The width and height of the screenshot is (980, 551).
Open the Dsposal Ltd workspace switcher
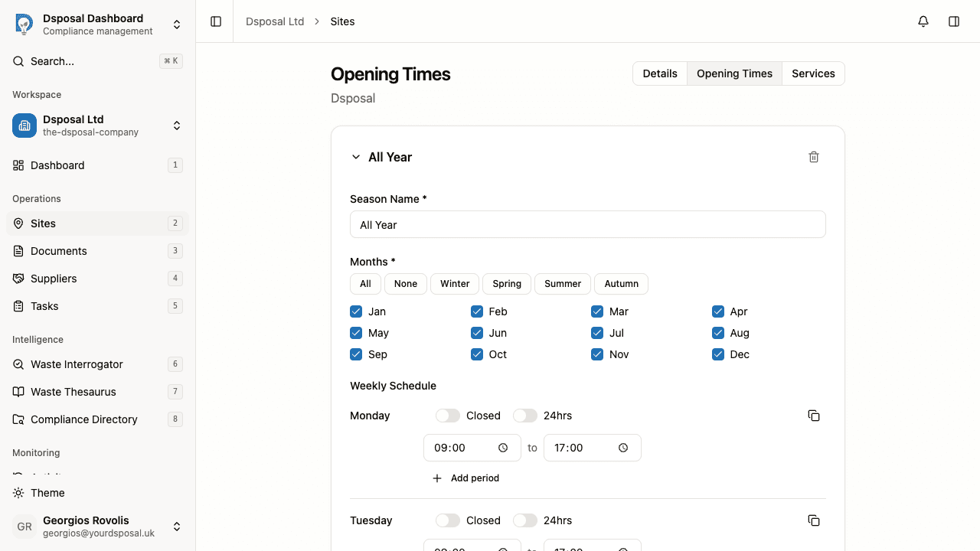coord(177,126)
